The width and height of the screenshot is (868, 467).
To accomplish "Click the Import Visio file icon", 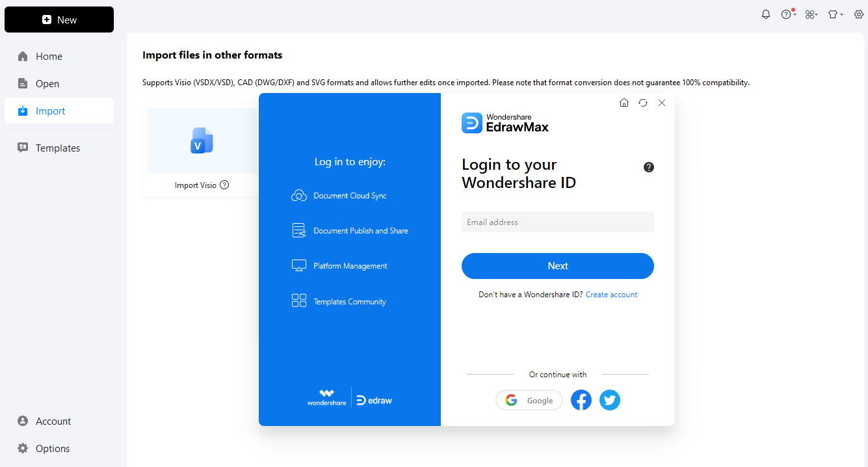I will pos(202,140).
